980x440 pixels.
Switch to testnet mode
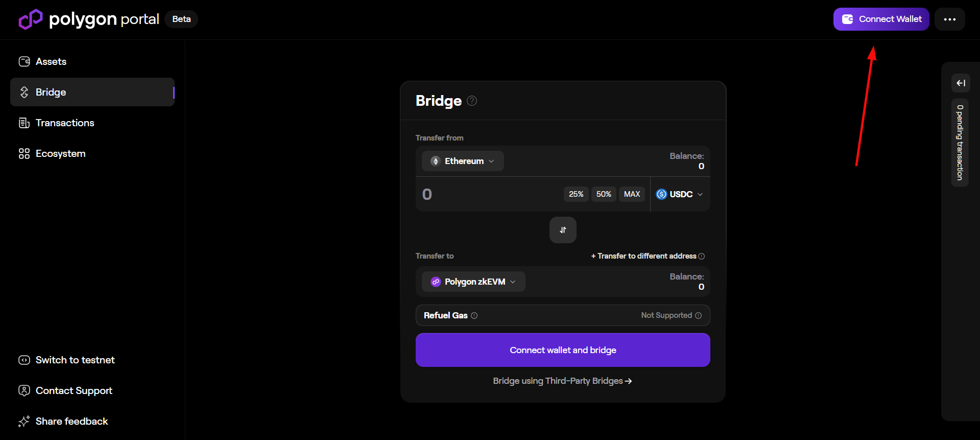point(75,360)
